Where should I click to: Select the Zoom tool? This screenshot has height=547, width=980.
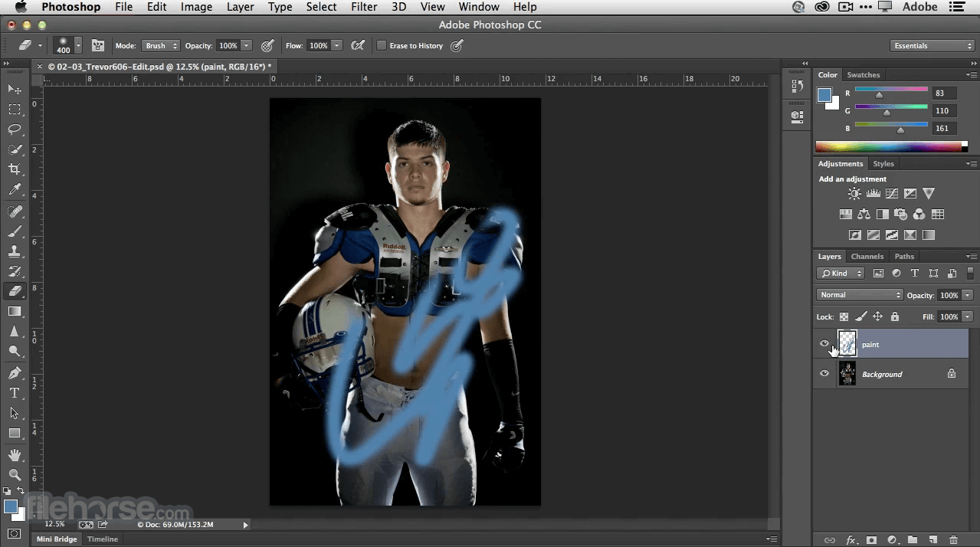(15, 475)
